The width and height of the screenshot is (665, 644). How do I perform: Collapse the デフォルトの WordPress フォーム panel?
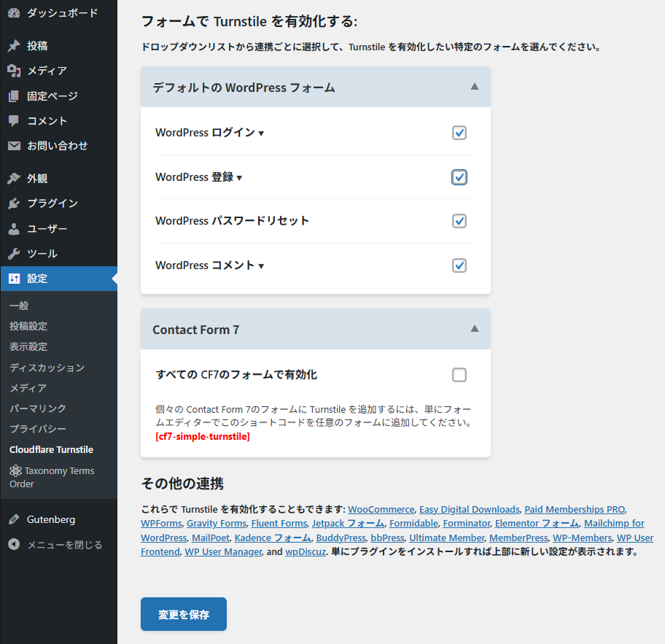475,86
